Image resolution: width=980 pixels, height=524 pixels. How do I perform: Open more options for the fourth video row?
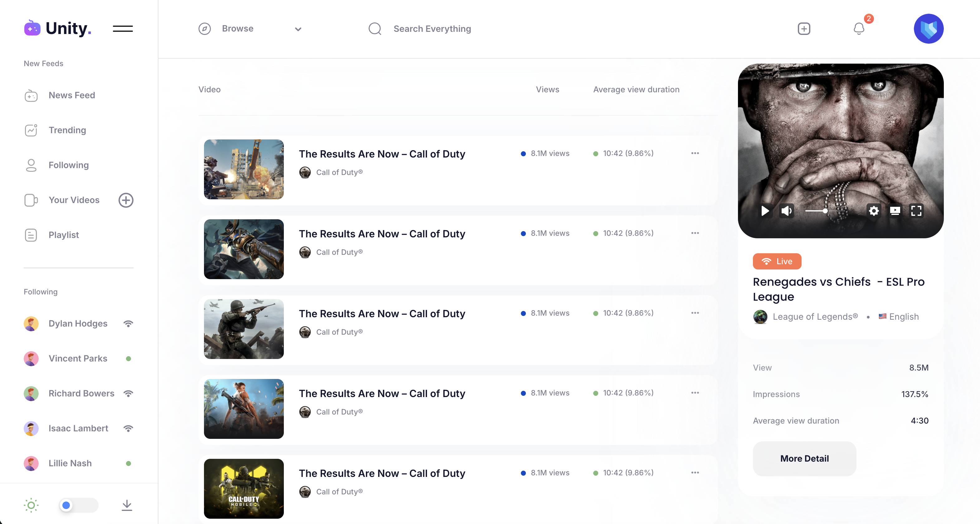click(x=695, y=393)
